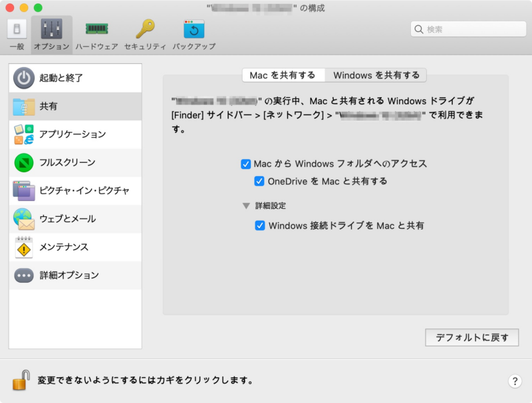Toggle Mac から Windows フォルダへのアクセス checkbox
The image size is (532, 403).
point(245,164)
